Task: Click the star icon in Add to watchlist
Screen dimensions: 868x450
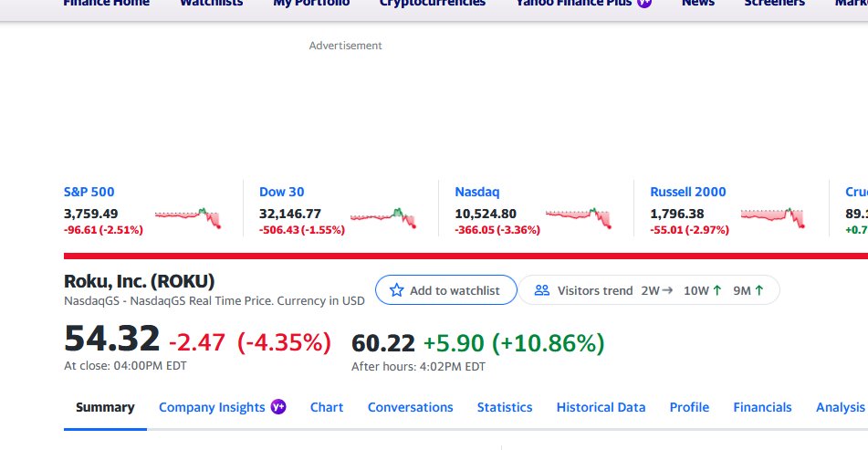Action: pyautogui.click(x=396, y=290)
